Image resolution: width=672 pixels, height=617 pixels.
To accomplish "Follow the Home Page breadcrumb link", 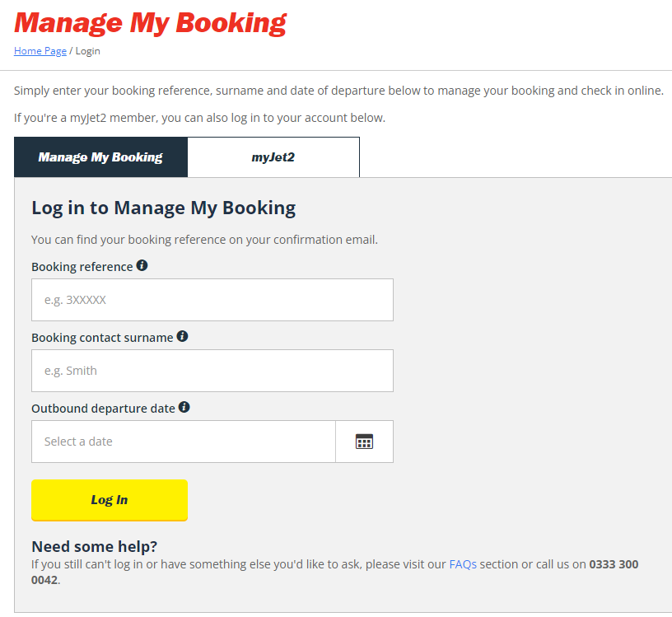I will coord(40,51).
